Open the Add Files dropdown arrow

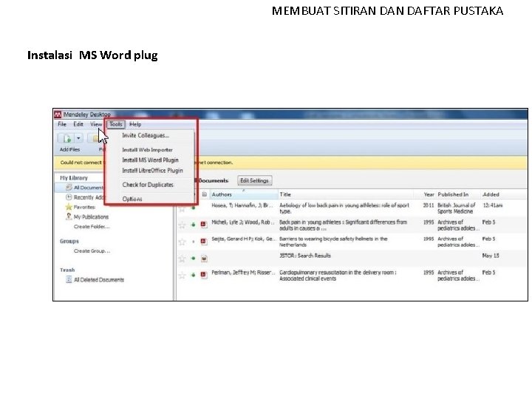(78, 138)
